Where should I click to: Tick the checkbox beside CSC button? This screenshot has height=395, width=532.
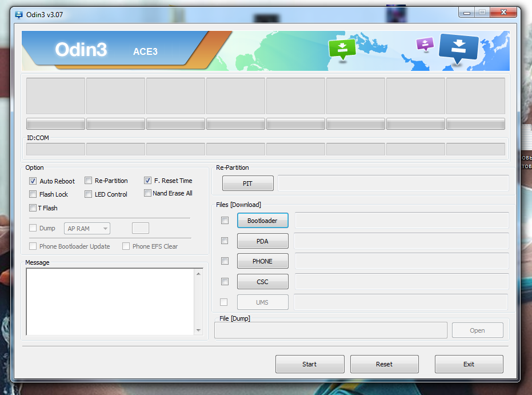click(225, 281)
